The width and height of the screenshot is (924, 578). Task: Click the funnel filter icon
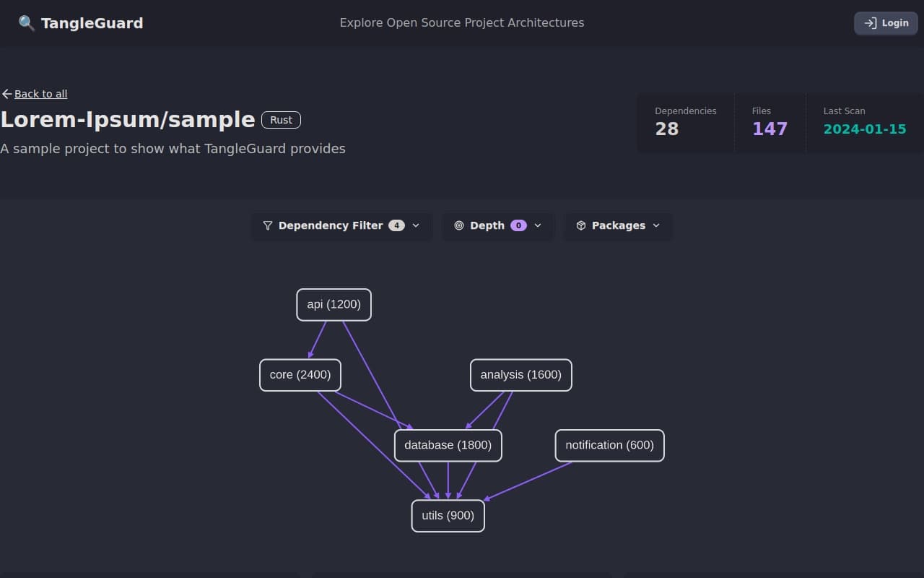[x=268, y=225]
